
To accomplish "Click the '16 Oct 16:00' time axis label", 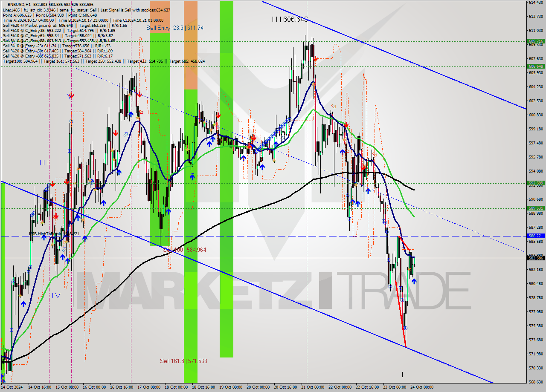I will tap(121, 387).
